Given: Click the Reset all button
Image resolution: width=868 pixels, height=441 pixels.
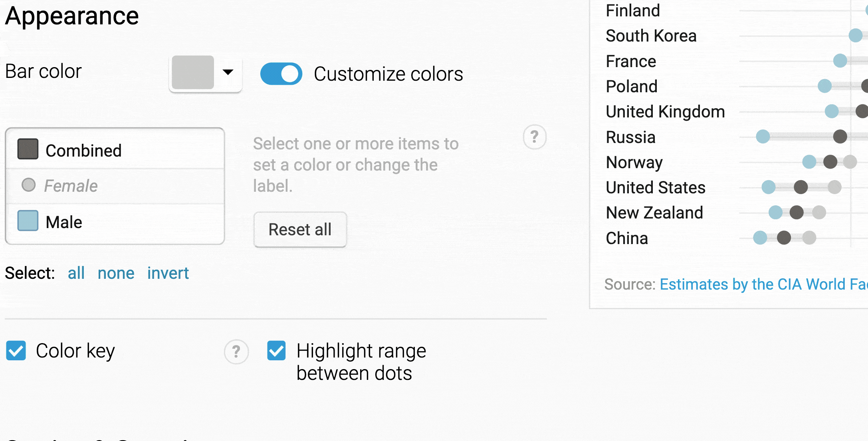Looking at the screenshot, I should [300, 230].
